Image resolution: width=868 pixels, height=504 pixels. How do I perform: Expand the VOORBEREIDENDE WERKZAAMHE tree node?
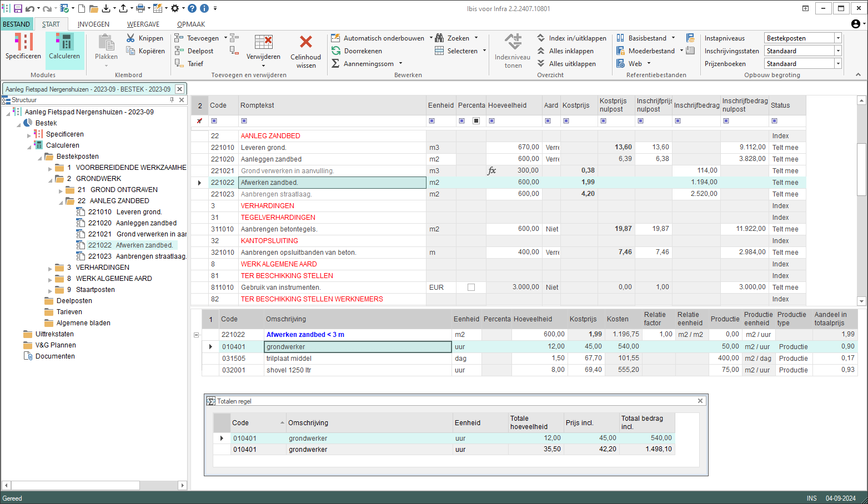(x=50, y=168)
